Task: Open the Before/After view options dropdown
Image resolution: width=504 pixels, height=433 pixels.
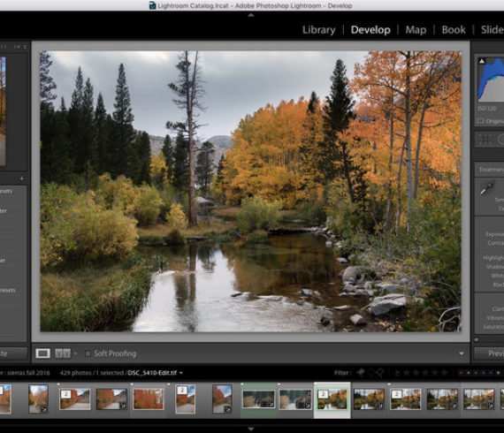Action: [x=75, y=353]
